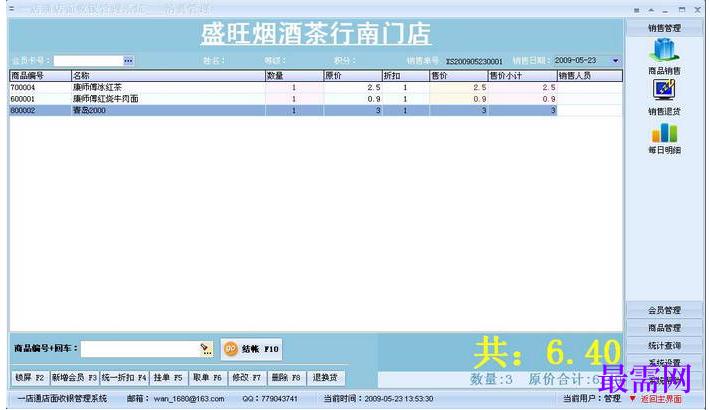
Task: Expand the 销售管理 sidebar section
Action: [664, 28]
